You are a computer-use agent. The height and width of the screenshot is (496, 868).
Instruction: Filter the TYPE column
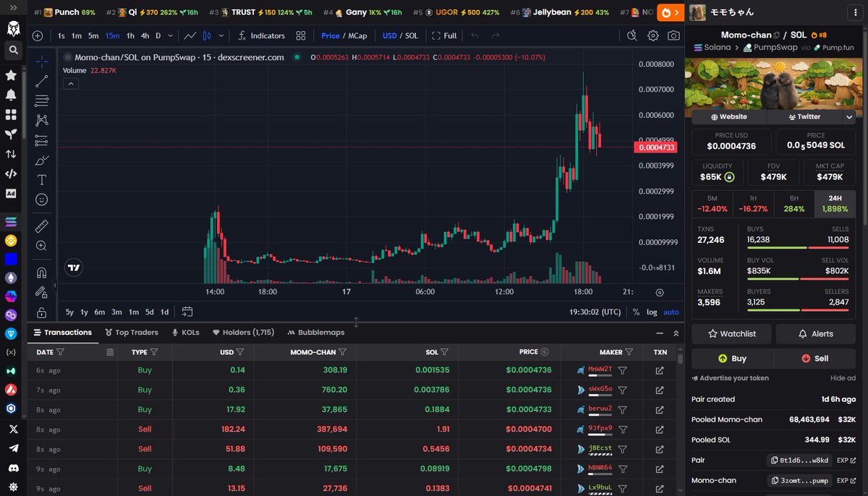coord(155,352)
